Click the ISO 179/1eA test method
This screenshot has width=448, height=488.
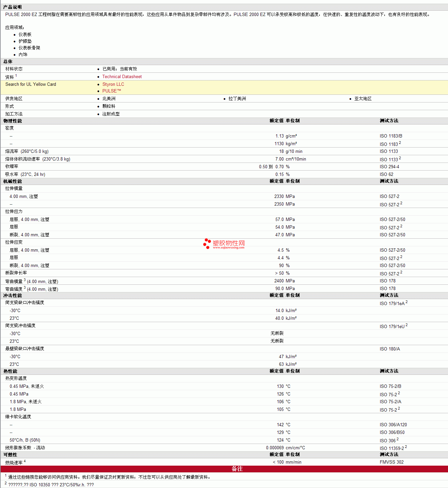pos(393,303)
